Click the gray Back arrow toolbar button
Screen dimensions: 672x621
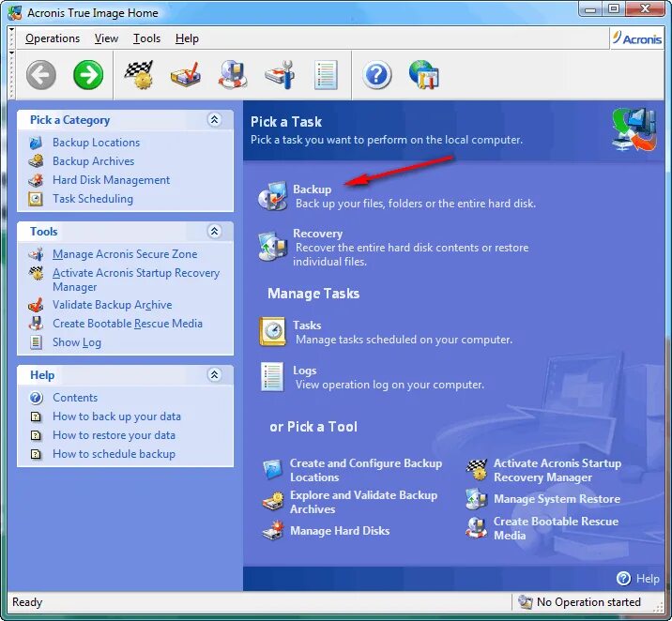41,75
